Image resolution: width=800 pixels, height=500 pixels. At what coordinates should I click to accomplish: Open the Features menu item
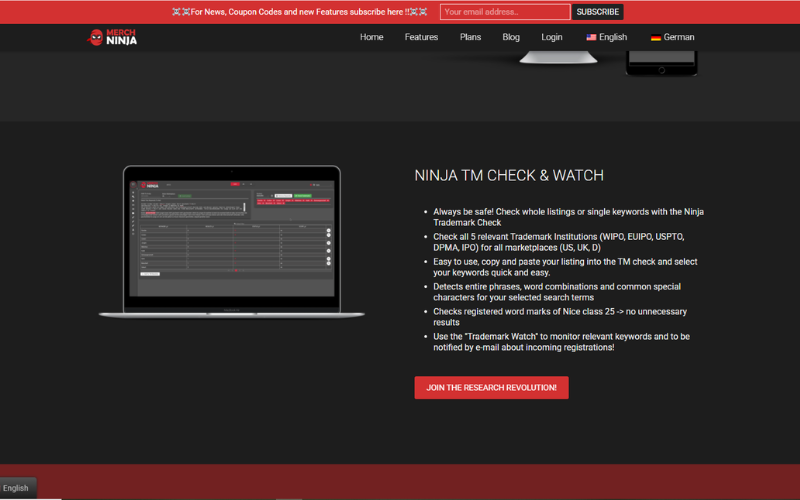point(421,37)
